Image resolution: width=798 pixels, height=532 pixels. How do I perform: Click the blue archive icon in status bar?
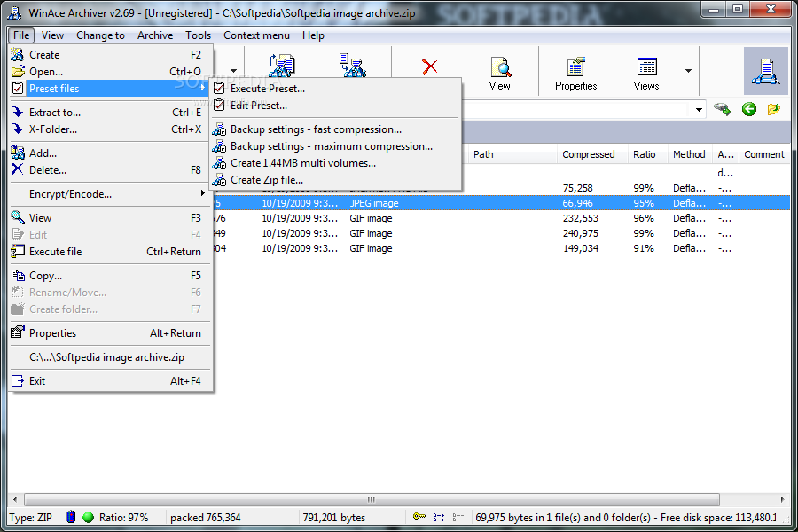click(71, 517)
